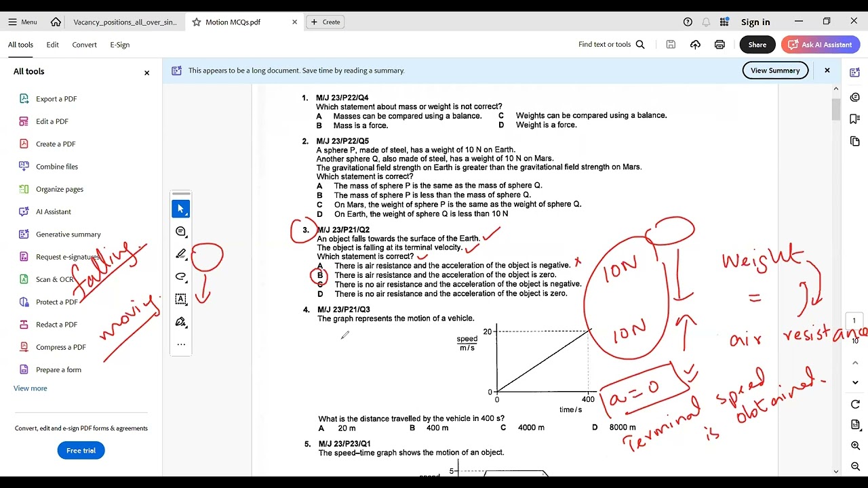
Task: Select the arrow selection tool in quick toolbar
Action: click(181, 209)
